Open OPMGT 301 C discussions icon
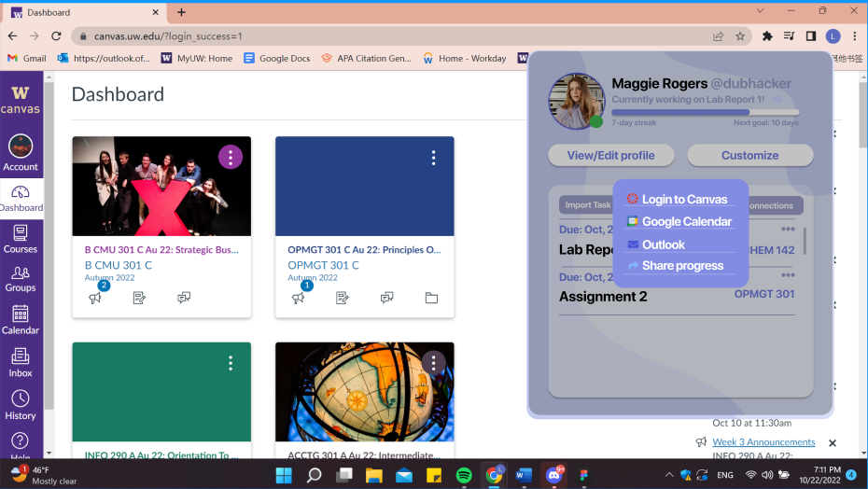 [x=387, y=298]
